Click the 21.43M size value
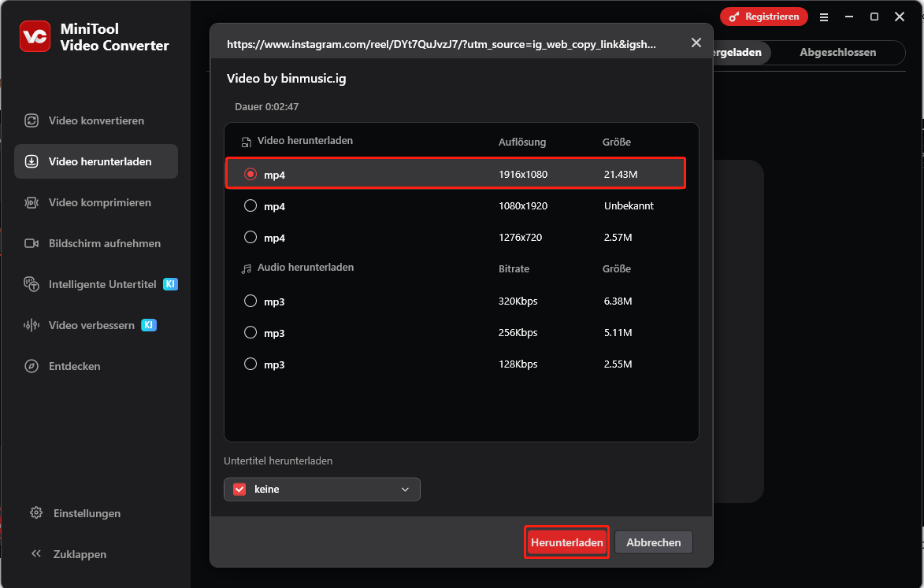 pyautogui.click(x=621, y=174)
